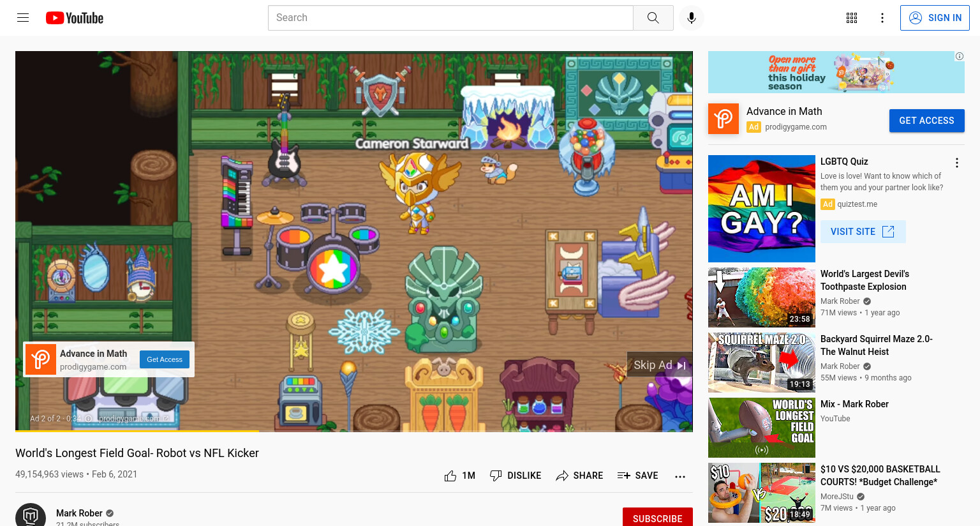
Task: Click the holiday season banner ad
Action: (836, 72)
